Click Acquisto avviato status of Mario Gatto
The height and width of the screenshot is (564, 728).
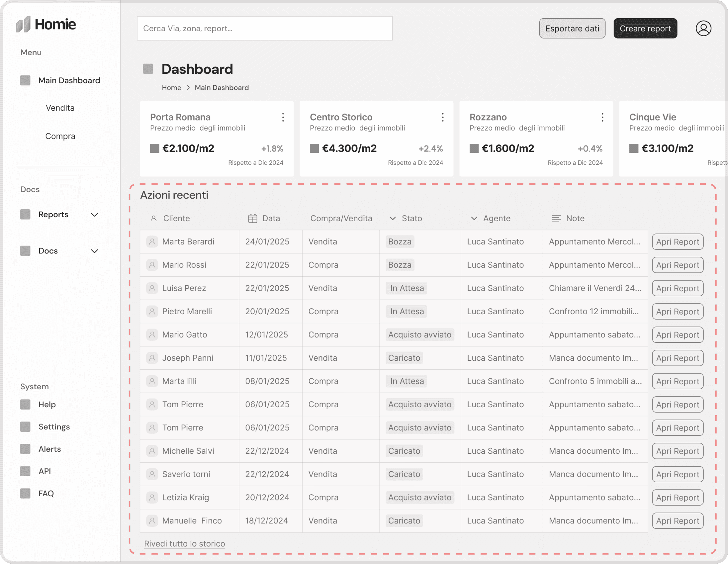pos(420,335)
